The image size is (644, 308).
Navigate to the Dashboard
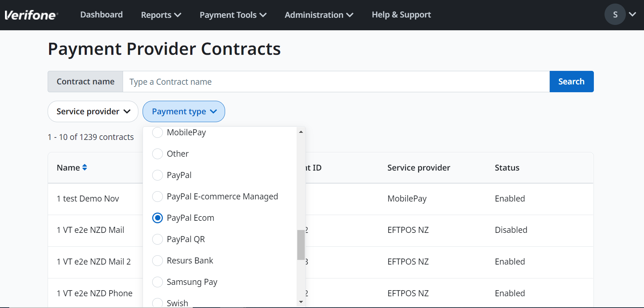coord(101,15)
